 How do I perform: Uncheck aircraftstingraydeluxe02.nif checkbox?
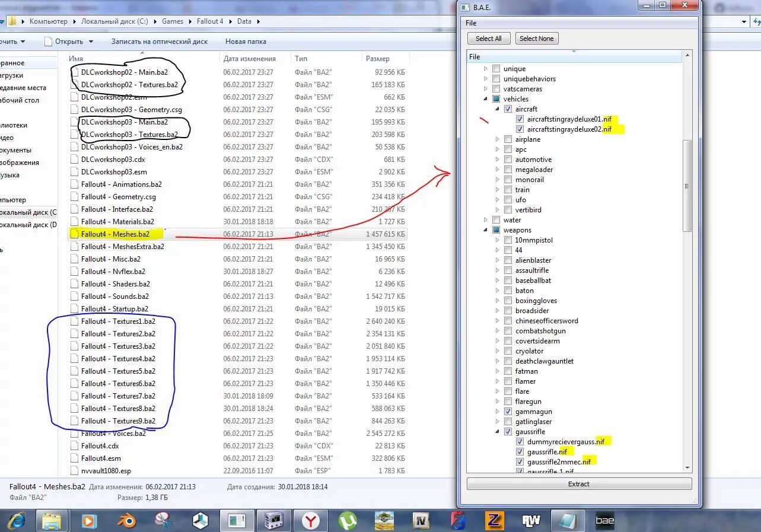point(520,129)
